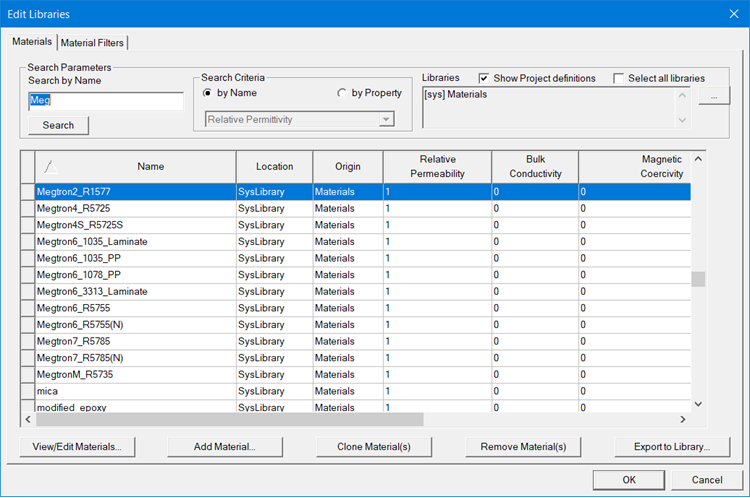
Task: Click the Cancel button
Action: [707, 480]
